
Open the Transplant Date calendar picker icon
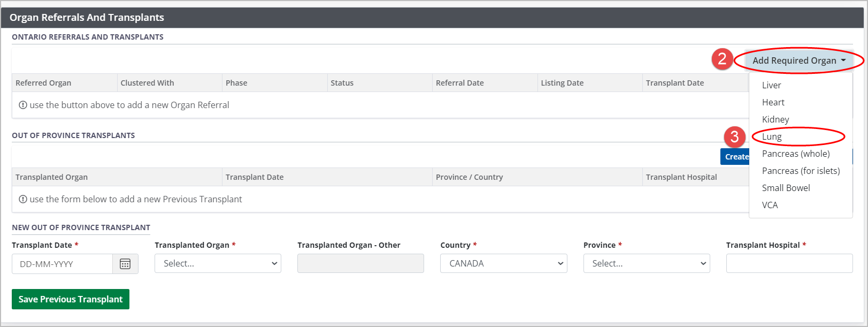pos(125,264)
